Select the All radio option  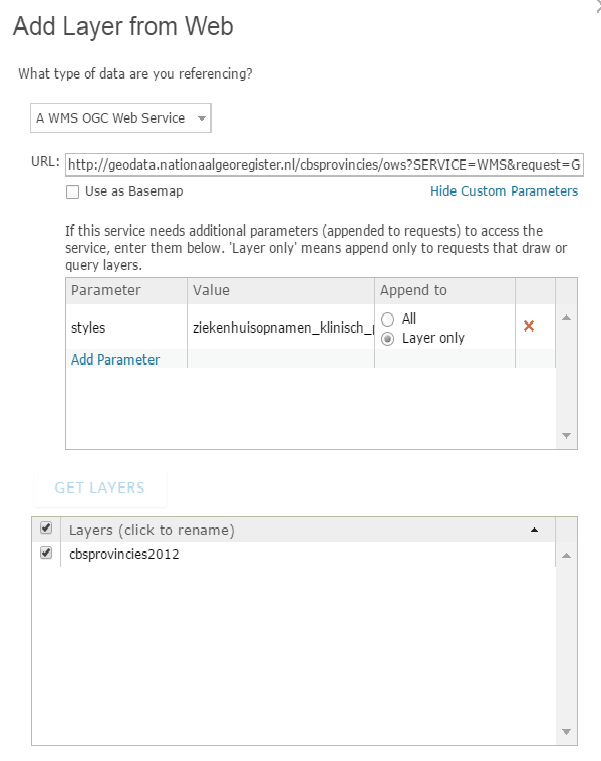[388, 319]
